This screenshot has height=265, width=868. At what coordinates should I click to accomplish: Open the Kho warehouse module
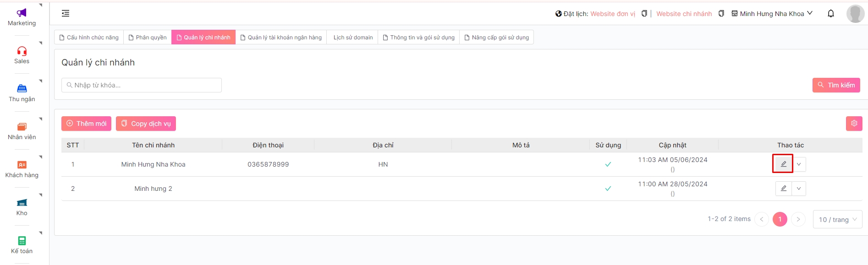click(x=22, y=206)
